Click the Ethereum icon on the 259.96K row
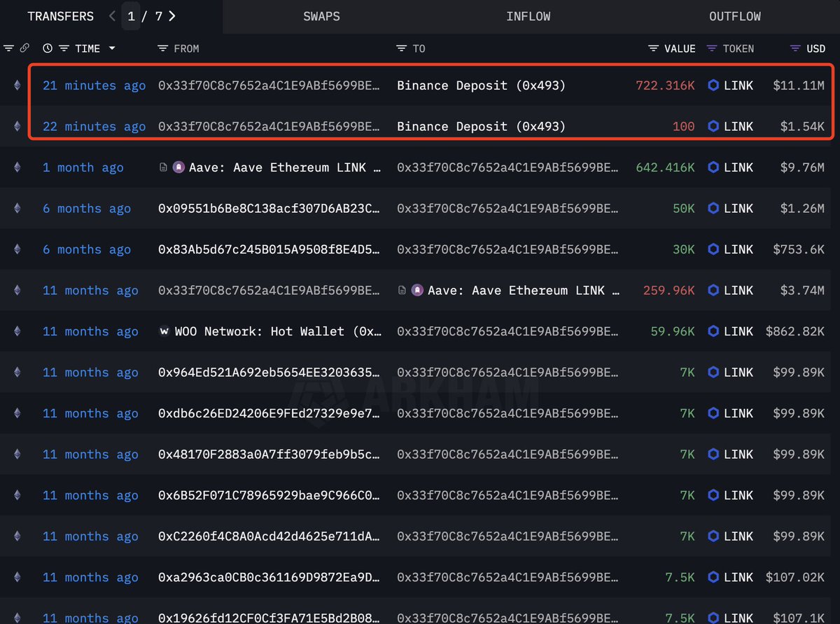Image resolution: width=840 pixels, height=624 pixels. (x=17, y=291)
